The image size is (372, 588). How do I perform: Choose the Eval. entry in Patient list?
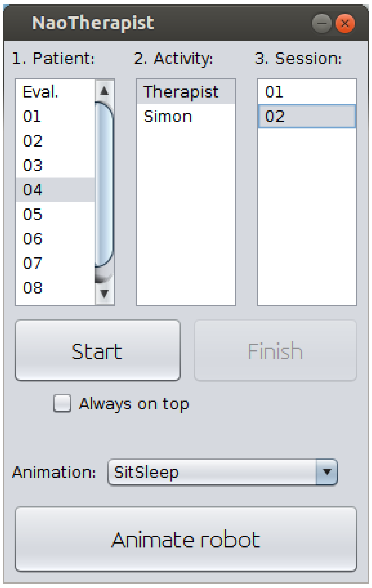[55, 92]
